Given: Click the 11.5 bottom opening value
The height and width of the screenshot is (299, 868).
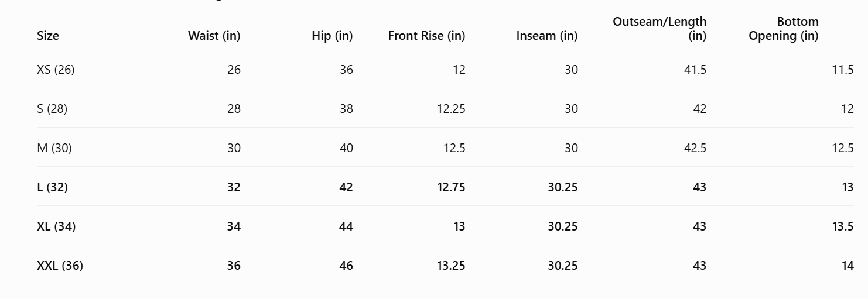Looking at the screenshot, I should coord(843,70).
